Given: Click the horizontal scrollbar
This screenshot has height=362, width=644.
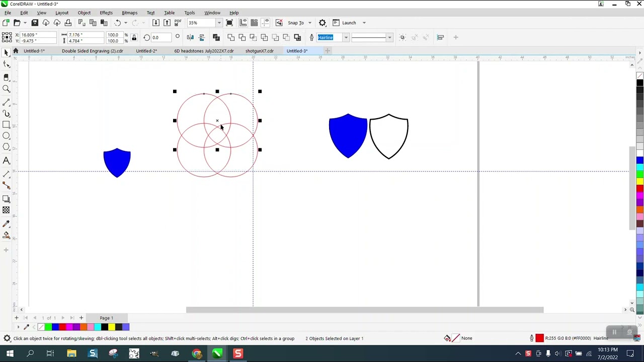Looking at the screenshot, I should tap(365, 310).
